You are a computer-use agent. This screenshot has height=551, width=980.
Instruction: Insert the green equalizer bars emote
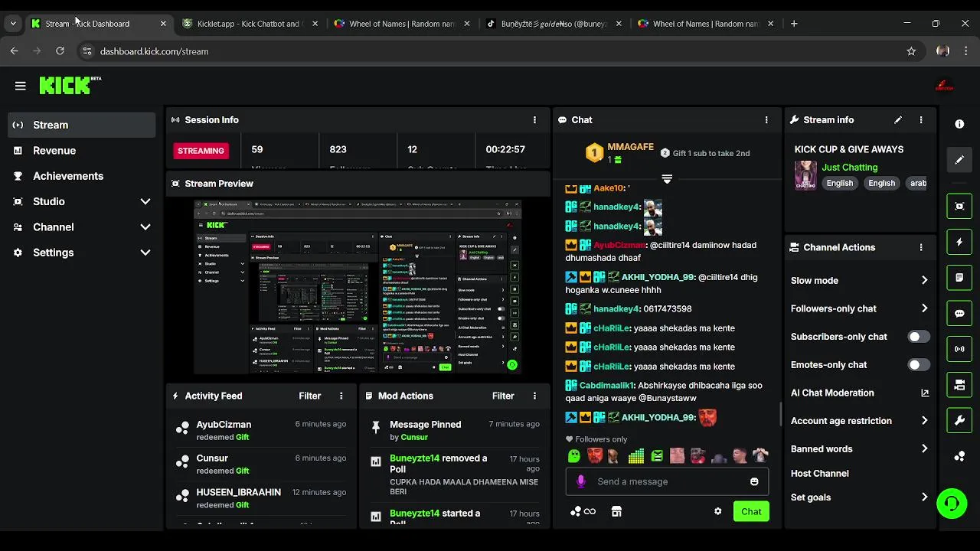[x=636, y=456]
